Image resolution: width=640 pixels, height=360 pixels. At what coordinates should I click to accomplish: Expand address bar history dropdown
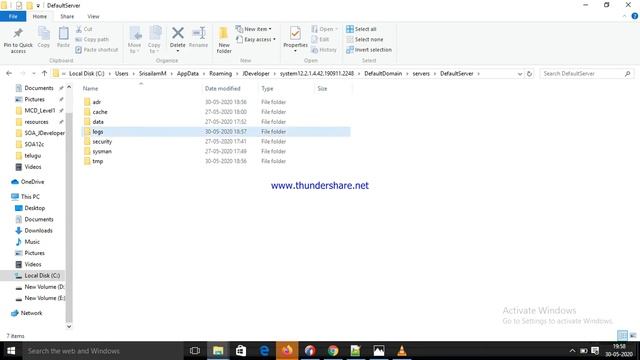tap(520, 74)
